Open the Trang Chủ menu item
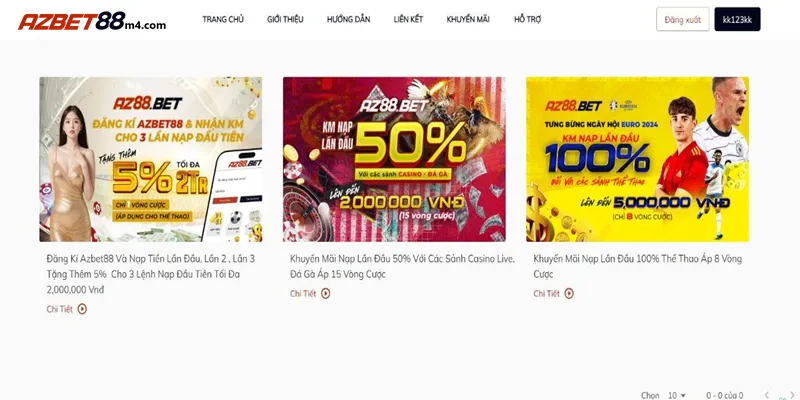This screenshot has width=800, height=400. pyautogui.click(x=223, y=19)
